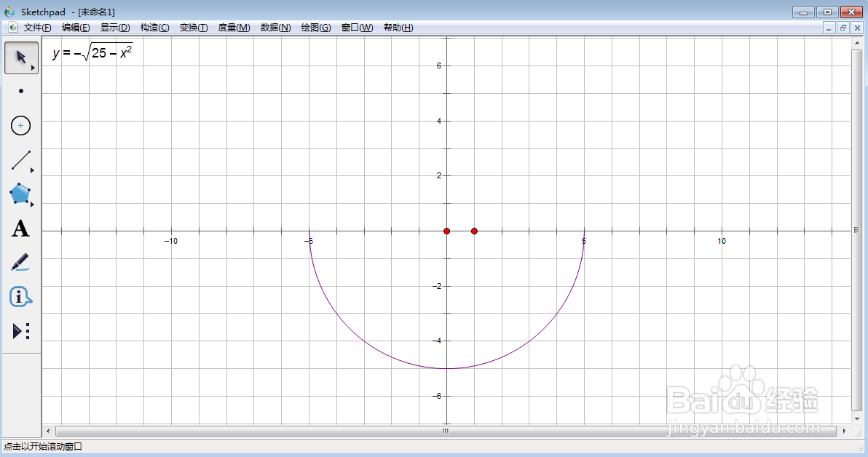Image resolution: width=868 pixels, height=457 pixels.
Task: Maximize the Sketchpad main window
Action: [x=828, y=12]
